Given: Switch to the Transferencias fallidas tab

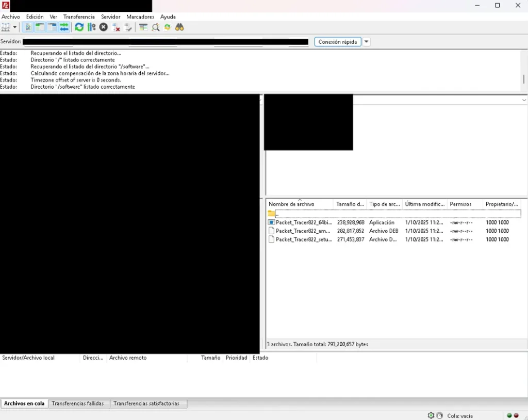Looking at the screenshot, I should (x=78, y=403).
